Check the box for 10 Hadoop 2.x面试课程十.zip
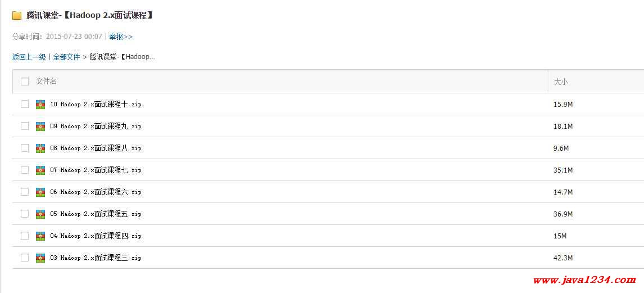 click(x=25, y=105)
